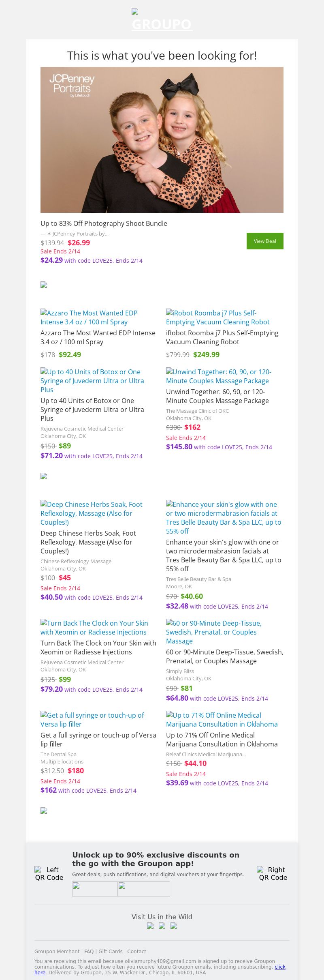Open the middle social media icon

(x=162, y=926)
